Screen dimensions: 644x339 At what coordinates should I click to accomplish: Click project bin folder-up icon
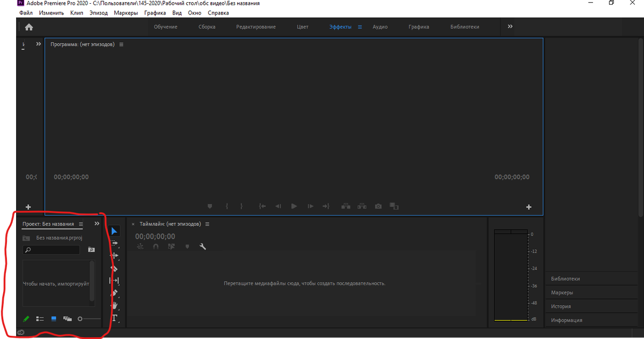tap(26, 237)
